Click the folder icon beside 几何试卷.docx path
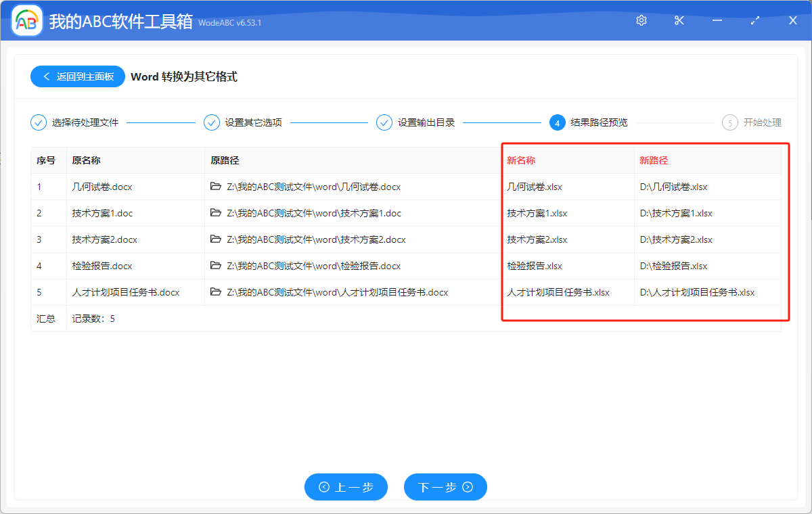812x514 pixels. 215,187
